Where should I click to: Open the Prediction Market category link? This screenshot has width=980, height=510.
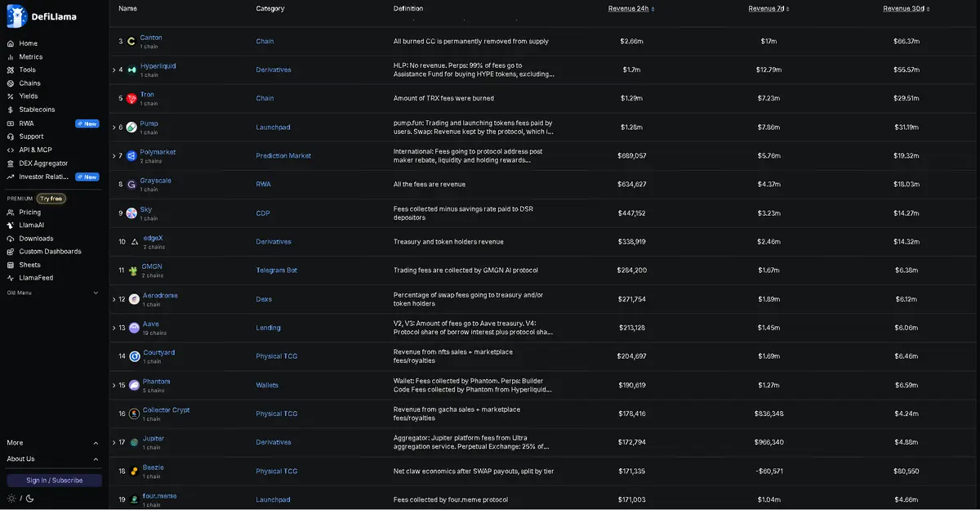pyautogui.click(x=283, y=156)
